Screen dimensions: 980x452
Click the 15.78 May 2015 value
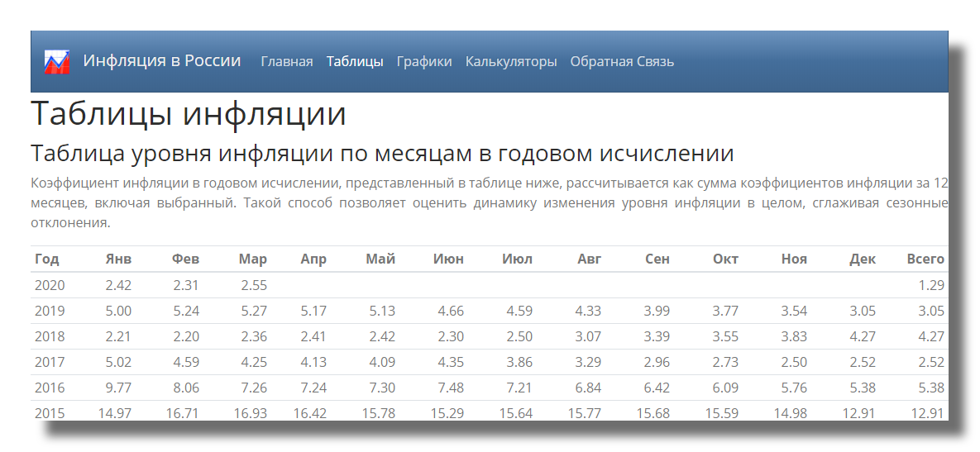(x=379, y=412)
